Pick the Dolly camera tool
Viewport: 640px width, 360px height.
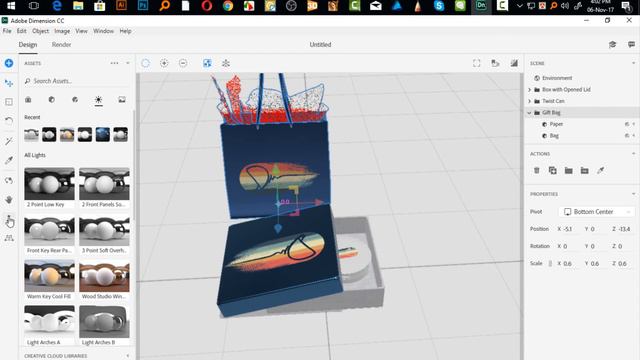click(9, 220)
